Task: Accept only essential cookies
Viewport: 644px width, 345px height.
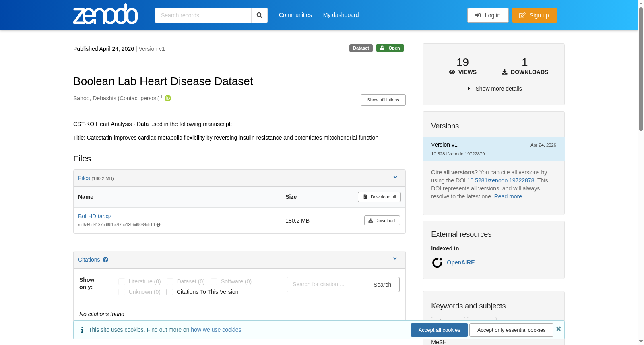Action: (x=512, y=330)
